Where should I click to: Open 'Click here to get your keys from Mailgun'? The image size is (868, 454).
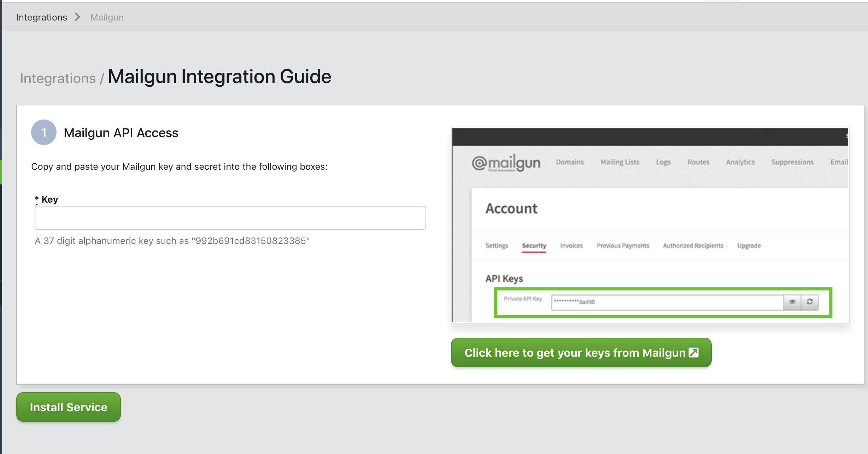click(581, 353)
